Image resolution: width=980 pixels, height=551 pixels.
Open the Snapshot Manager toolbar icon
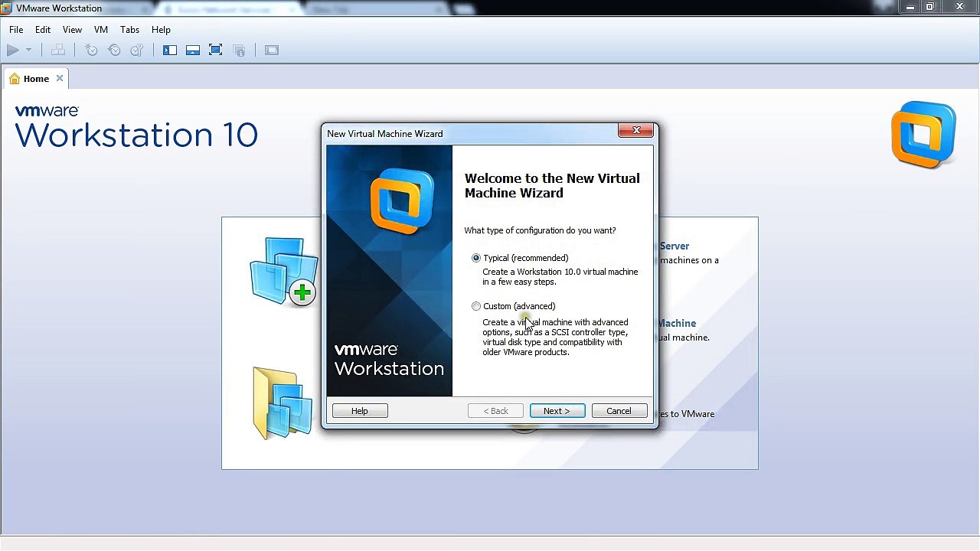(x=137, y=51)
